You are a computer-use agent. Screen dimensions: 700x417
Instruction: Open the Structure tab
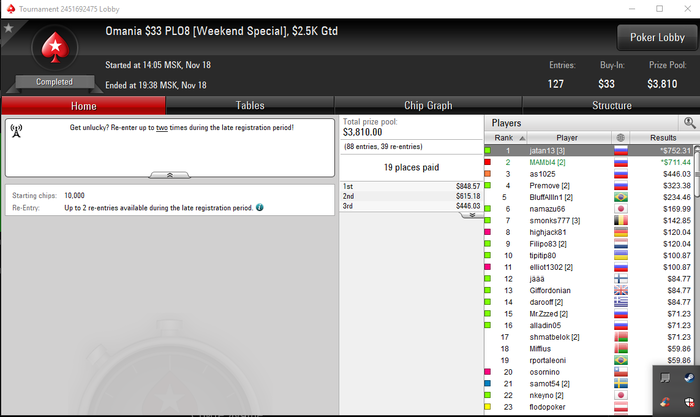[611, 105]
